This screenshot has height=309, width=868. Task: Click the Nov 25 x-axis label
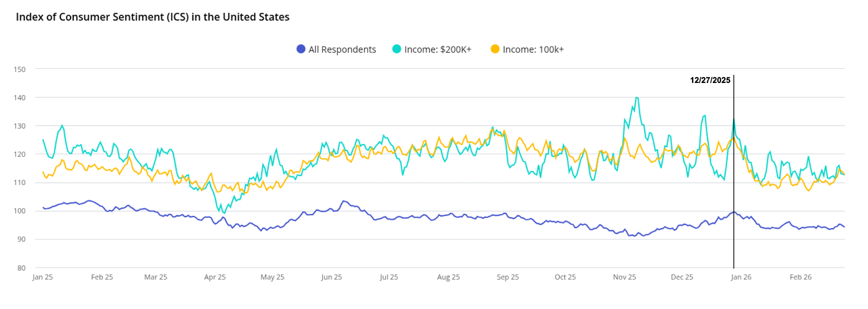click(624, 277)
